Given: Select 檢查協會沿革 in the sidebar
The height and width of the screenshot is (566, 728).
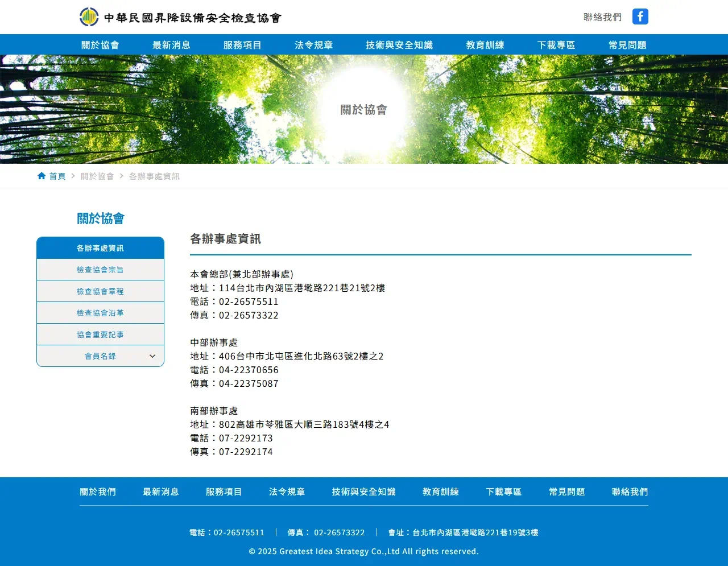Looking at the screenshot, I should (100, 312).
